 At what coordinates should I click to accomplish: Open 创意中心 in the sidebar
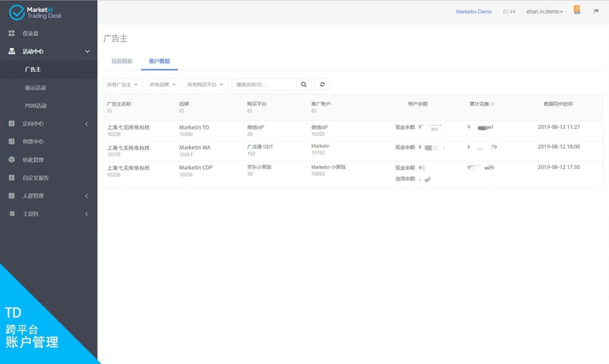33,142
